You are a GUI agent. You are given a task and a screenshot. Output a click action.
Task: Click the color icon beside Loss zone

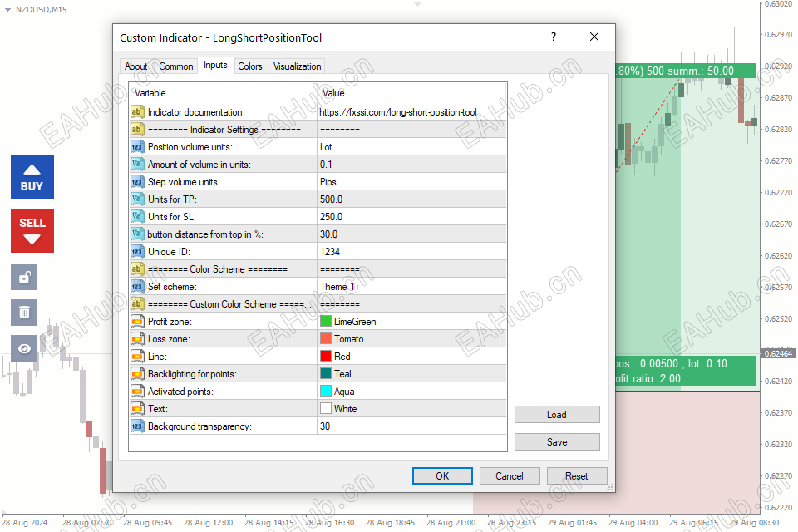pyautogui.click(x=137, y=338)
